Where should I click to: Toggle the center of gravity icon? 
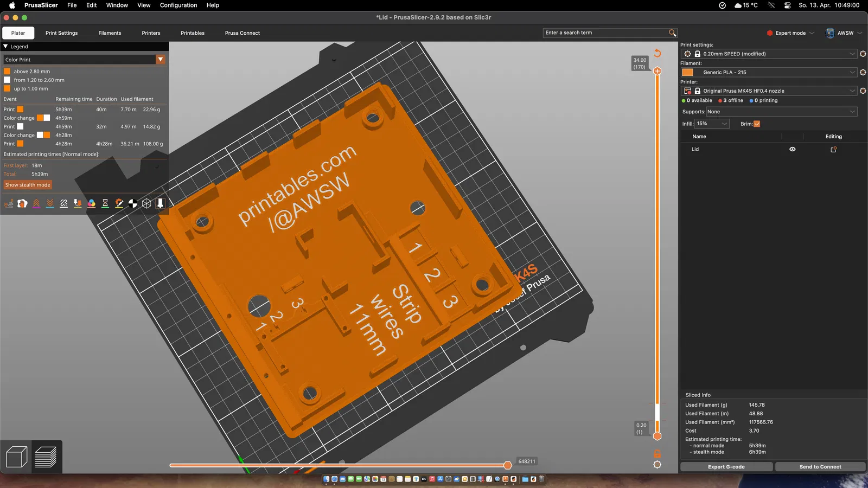(133, 203)
